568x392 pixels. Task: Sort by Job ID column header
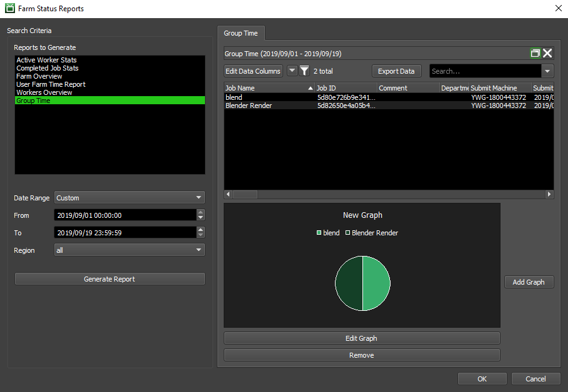tap(346, 88)
